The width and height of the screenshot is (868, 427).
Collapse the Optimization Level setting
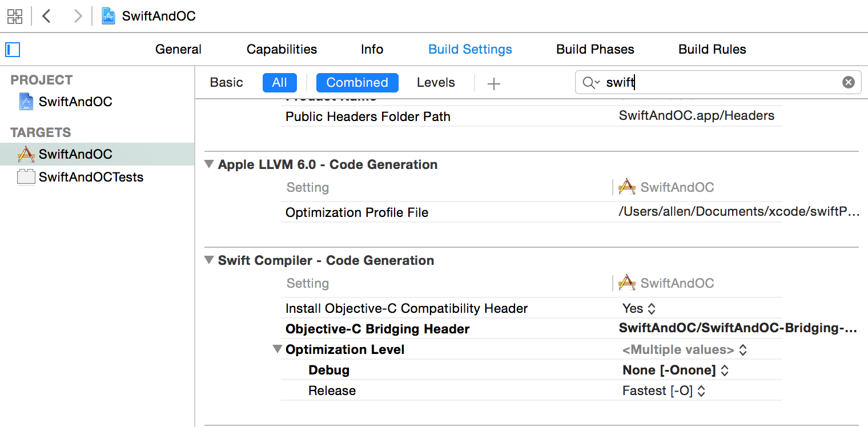(278, 349)
